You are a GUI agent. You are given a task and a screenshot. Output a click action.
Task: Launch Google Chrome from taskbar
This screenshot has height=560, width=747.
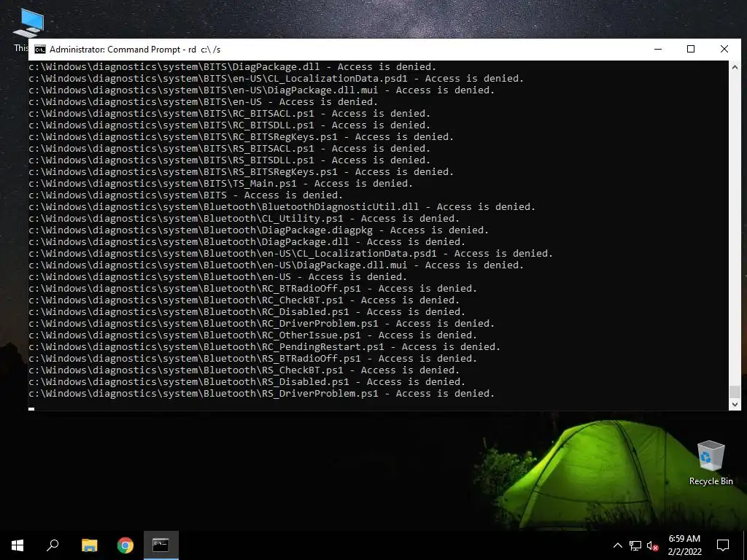tap(125, 545)
